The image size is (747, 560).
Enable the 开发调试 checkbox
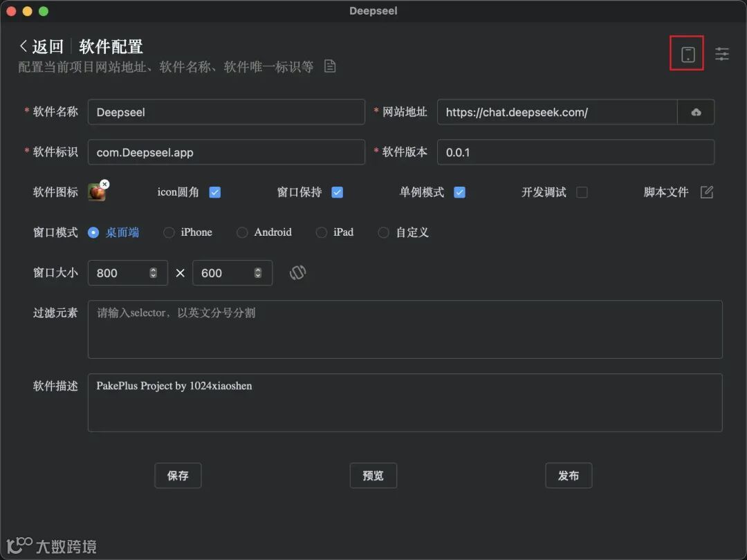click(582, 192)
